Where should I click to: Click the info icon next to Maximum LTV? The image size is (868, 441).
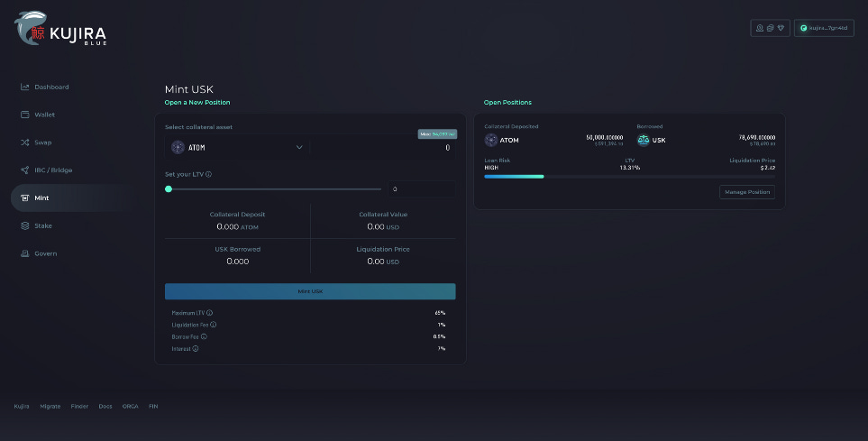(x=209, y=313)
